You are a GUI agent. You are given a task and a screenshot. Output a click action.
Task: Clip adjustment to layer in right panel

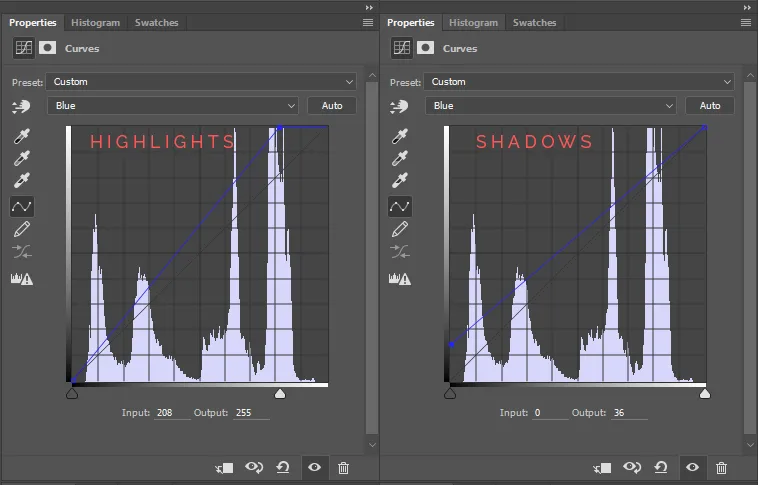(602, 468)
